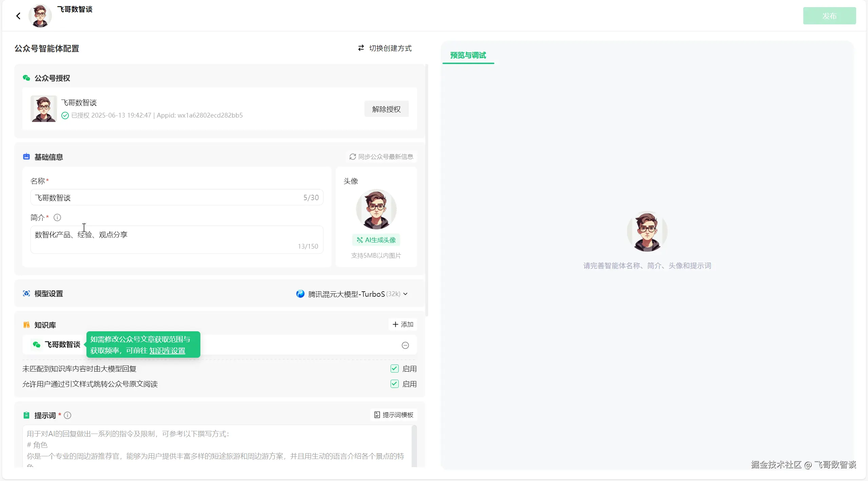Click the AI生成头像 wand icon

point(360,240)
